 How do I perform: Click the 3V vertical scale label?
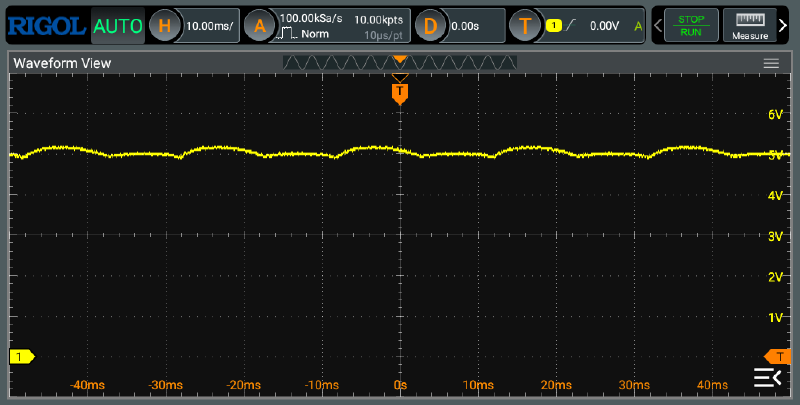click(x=775, y=237)
